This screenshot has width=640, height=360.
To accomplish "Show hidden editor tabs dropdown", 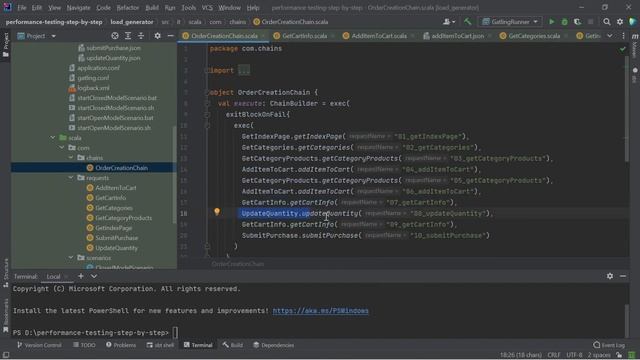I will pyautogui.click(x=609, y=36).
